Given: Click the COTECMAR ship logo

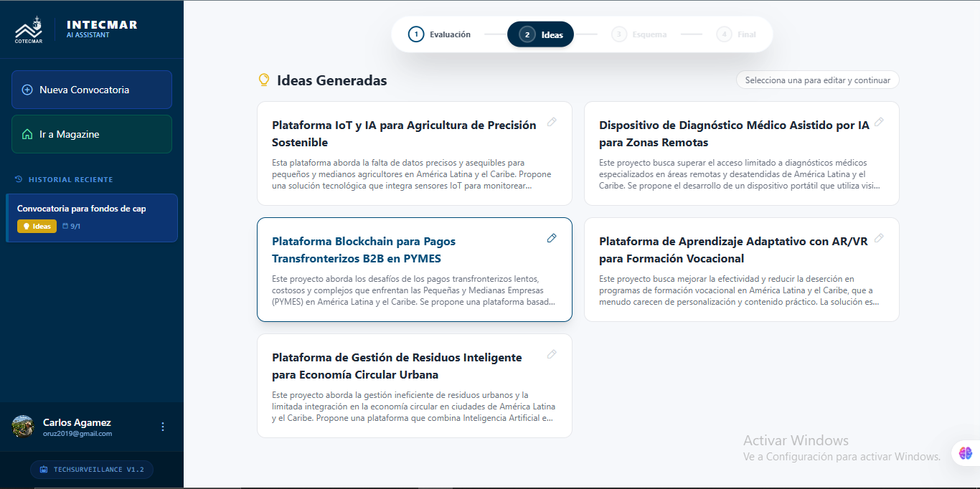Looking at the screenshot, I should pos(29,29).
